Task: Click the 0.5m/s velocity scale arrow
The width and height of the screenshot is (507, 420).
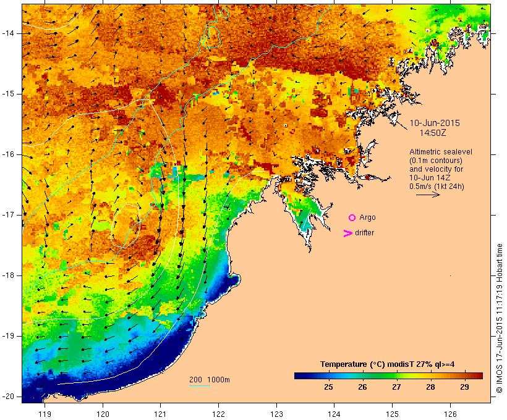Action: click(428, 195)
